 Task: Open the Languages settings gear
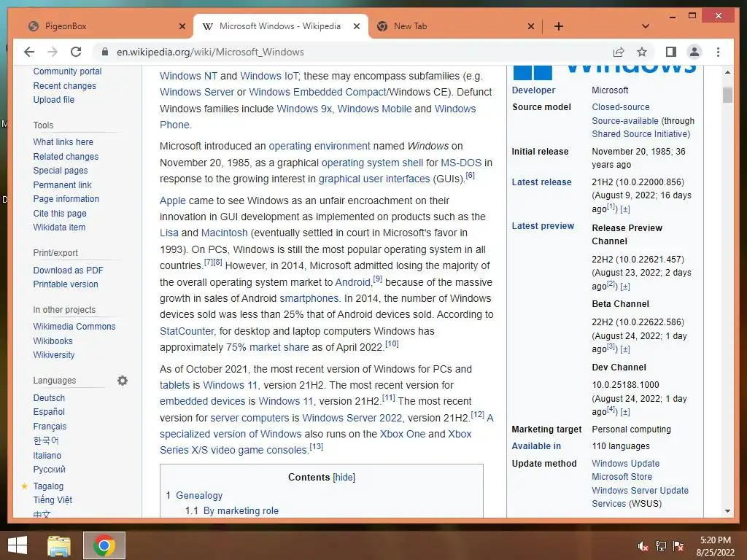point(123,381)
